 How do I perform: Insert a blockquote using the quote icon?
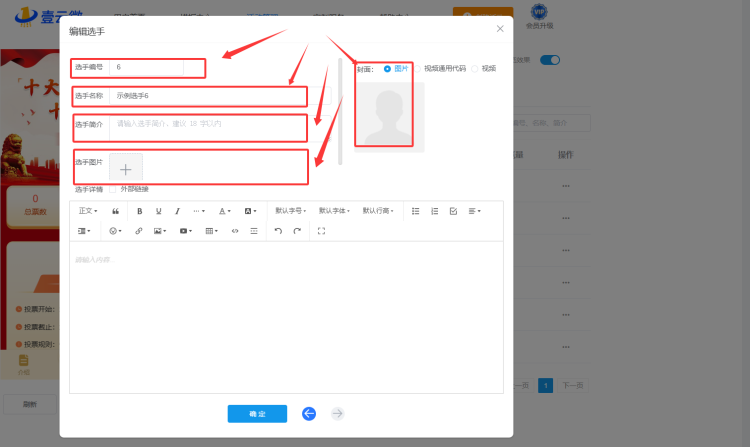tap(116, 211)
